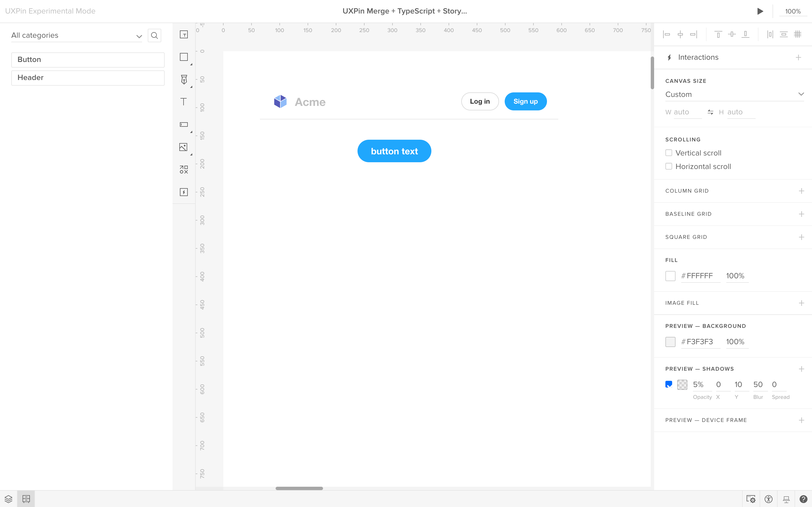Click the Fill color swatch

tap(670, 276)
